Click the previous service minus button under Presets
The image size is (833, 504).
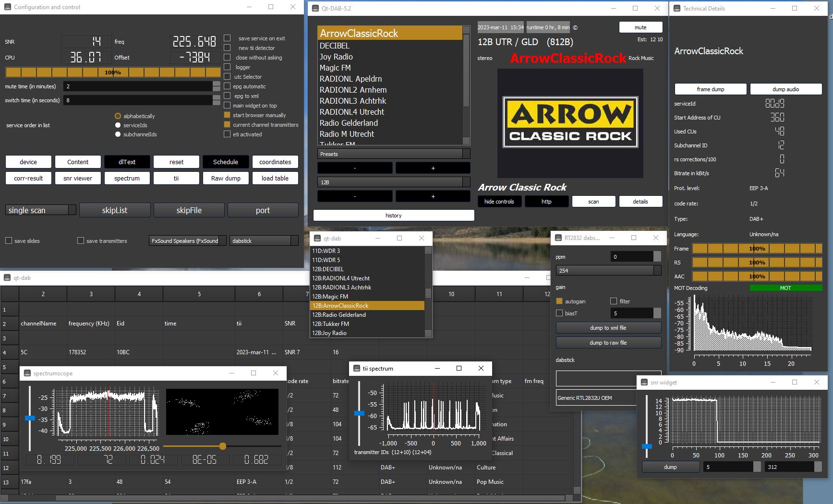[x=355, y=168]
